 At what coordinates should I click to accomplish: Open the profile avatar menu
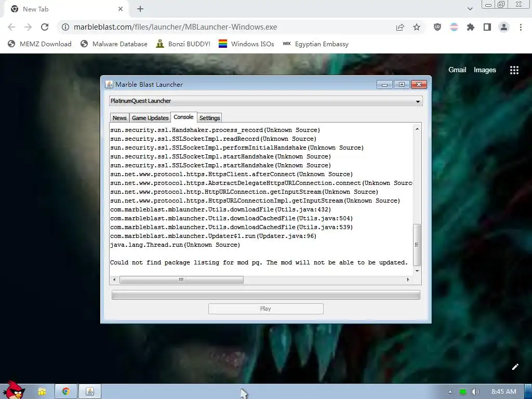point(504,27)
